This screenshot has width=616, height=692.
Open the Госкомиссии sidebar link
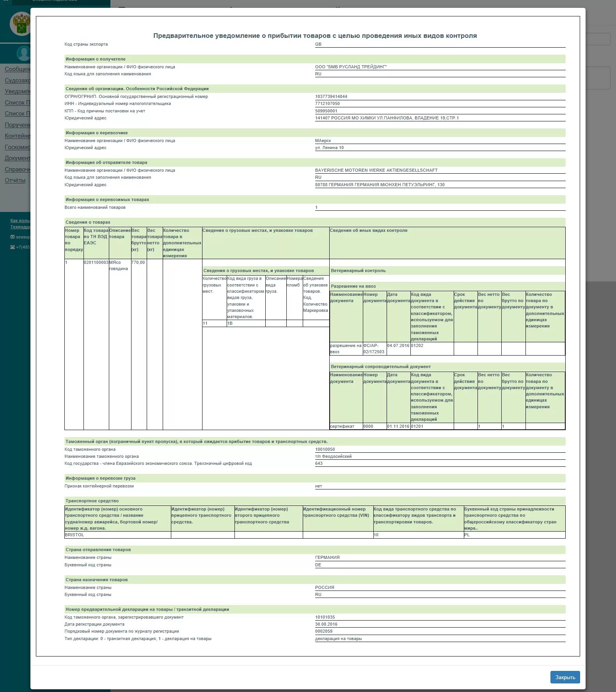[17, 147]
